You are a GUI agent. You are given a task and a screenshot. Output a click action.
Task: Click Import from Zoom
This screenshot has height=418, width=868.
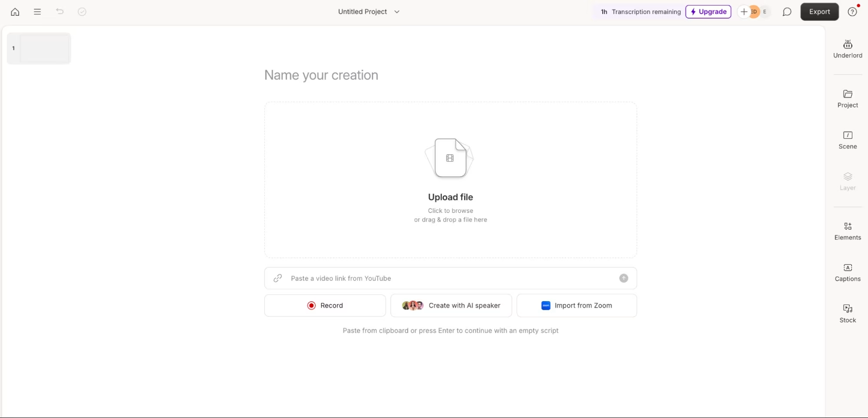(x=577, y=305)
